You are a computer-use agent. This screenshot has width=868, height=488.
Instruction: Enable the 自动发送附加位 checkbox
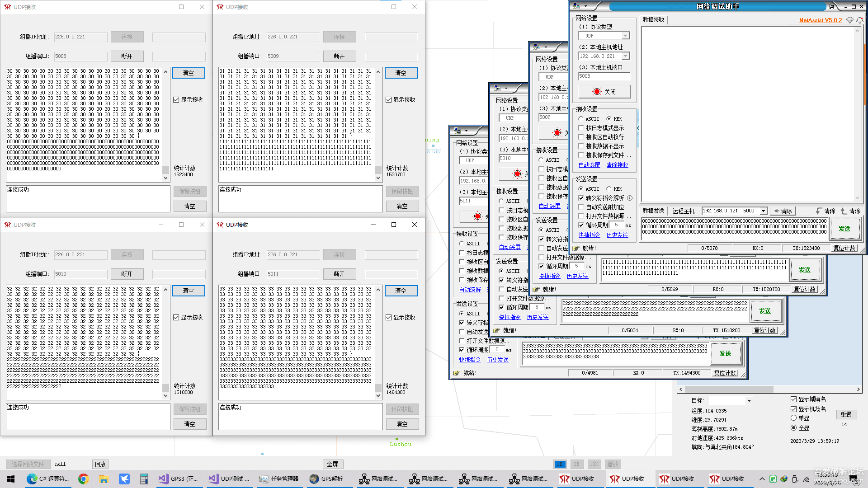click(x=581, y=207)
